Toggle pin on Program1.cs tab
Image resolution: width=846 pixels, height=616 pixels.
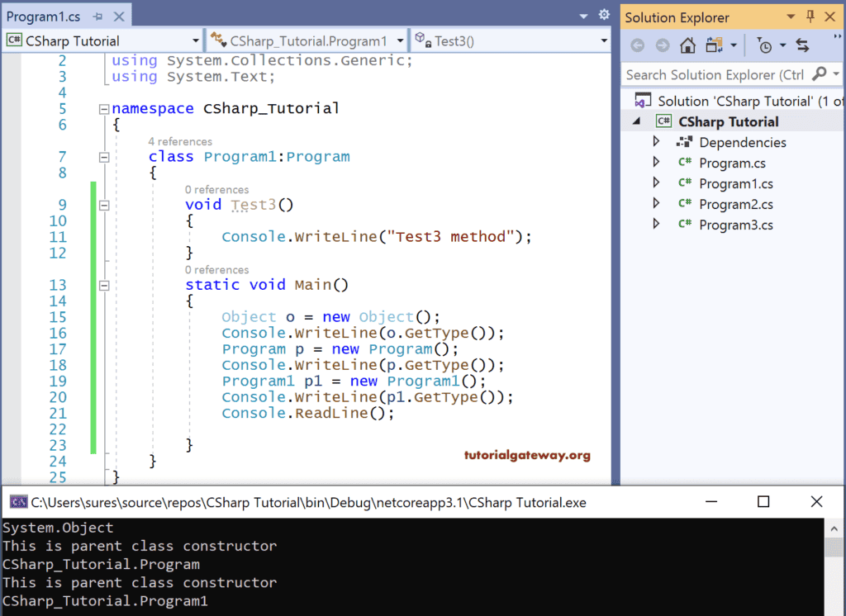pos(98,17)
